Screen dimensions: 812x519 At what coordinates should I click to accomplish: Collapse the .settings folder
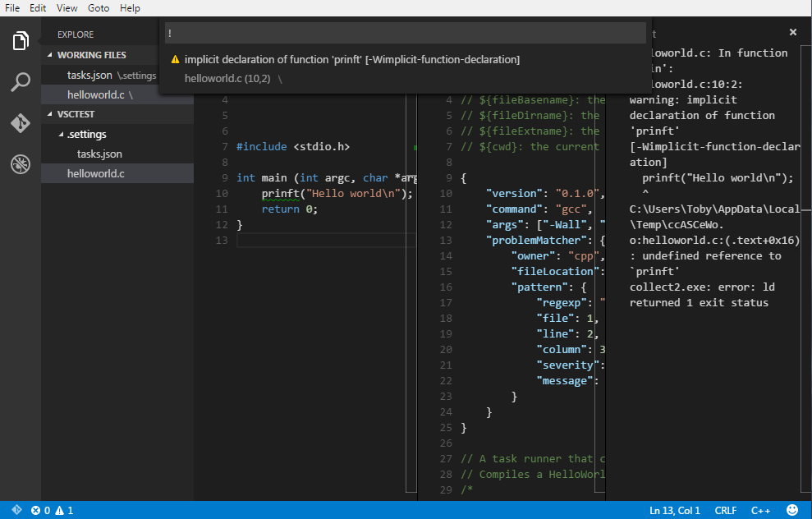(61, 134)
